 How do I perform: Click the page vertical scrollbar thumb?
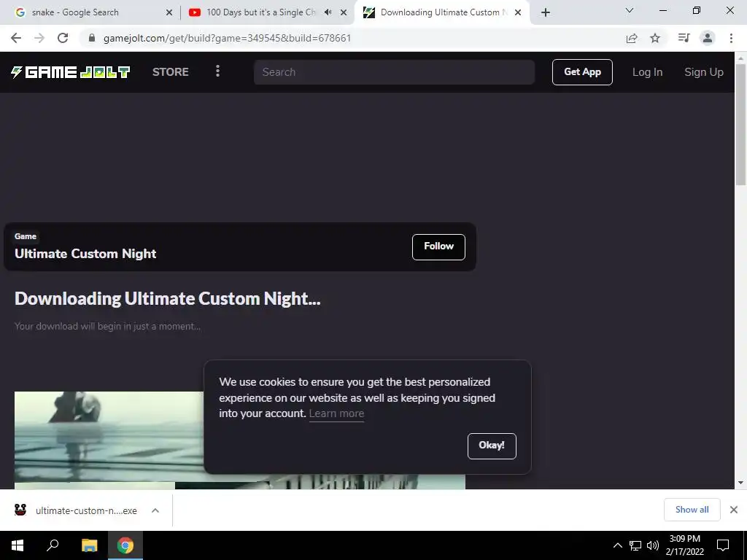[x=740, y=124]
